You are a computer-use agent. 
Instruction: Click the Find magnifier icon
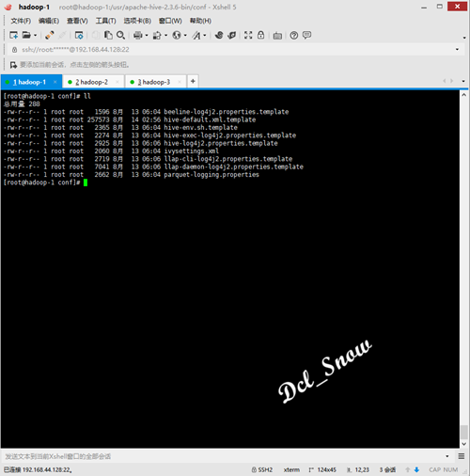tap(120, 35)
